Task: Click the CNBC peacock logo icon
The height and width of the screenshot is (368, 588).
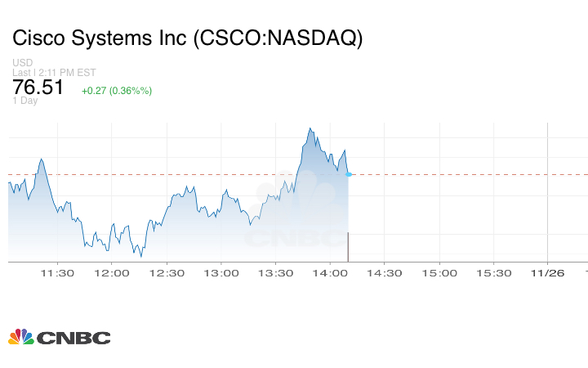Action: tap(21, 337)
